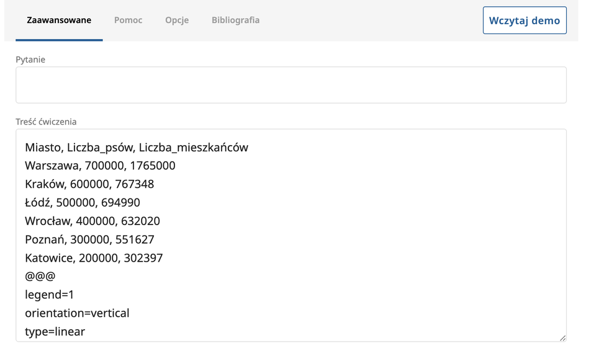This screenshot has width=596, height=364.
Task: Go to the Bibliografia tab
Action: (235, 20)
